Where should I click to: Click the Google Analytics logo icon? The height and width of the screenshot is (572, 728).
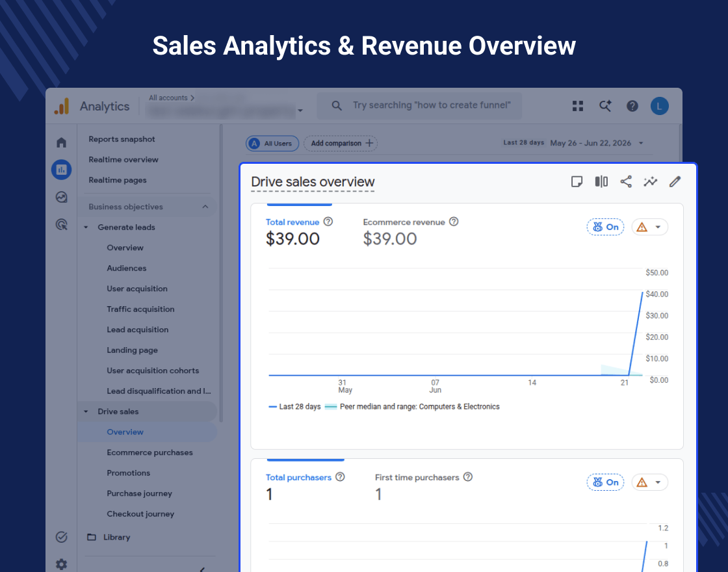[x=62, y=107]
